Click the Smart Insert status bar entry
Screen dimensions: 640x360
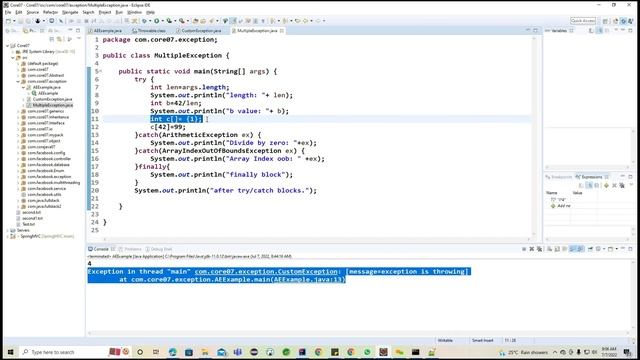coord(482,340)
